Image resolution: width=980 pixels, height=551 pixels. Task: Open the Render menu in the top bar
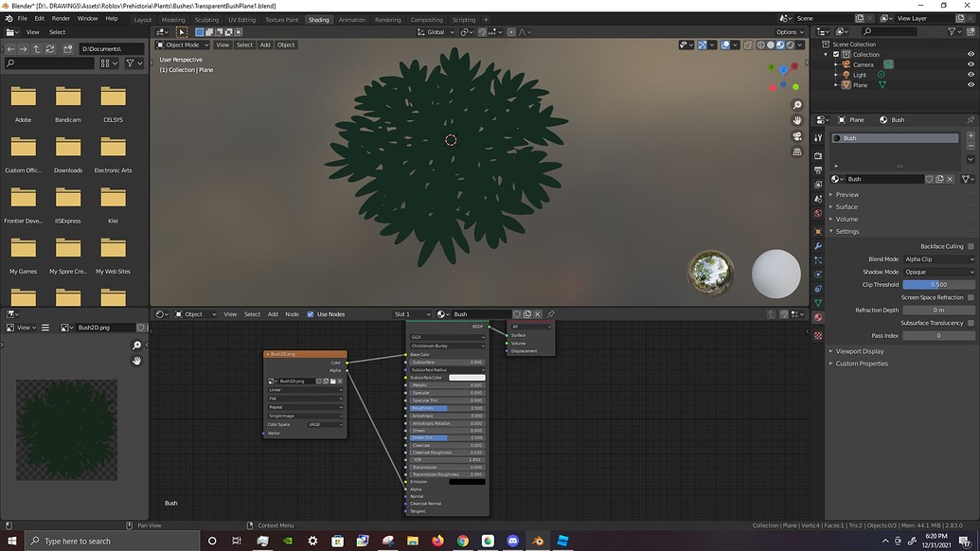[62, 16]
